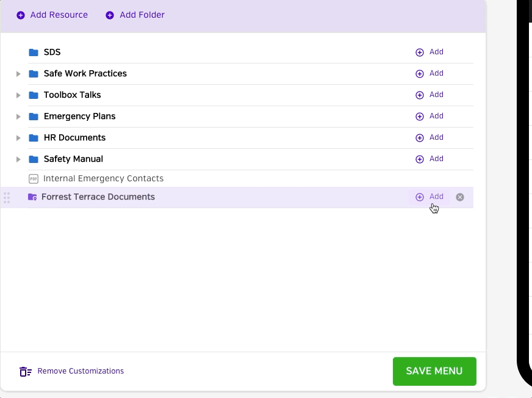Click the circled plus icon in HR Documents row
The height and width of the screenshot is (398, 532).
coord(420,138)
